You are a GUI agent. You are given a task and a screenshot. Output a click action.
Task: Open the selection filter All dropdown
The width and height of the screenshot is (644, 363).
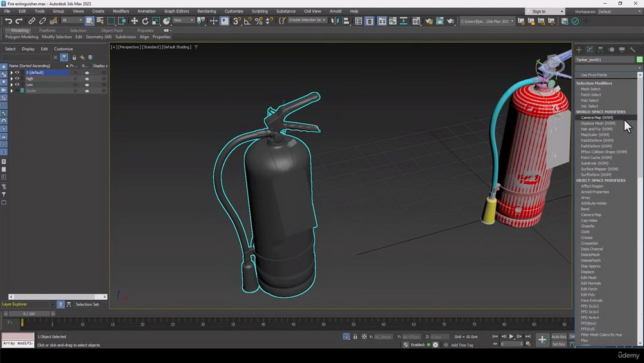72,20
